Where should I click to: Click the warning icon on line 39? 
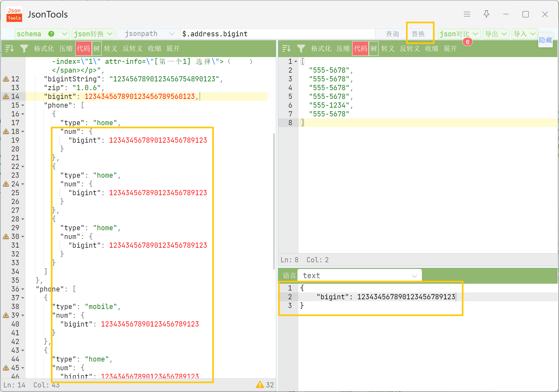click(x=6, y=315)
